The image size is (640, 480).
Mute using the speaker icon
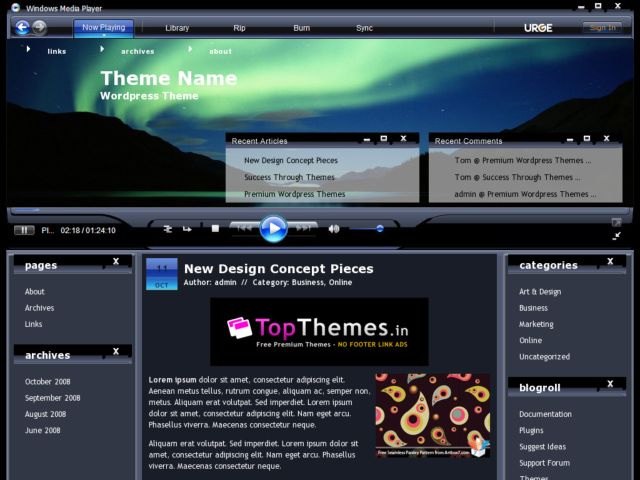click(334, 229)
